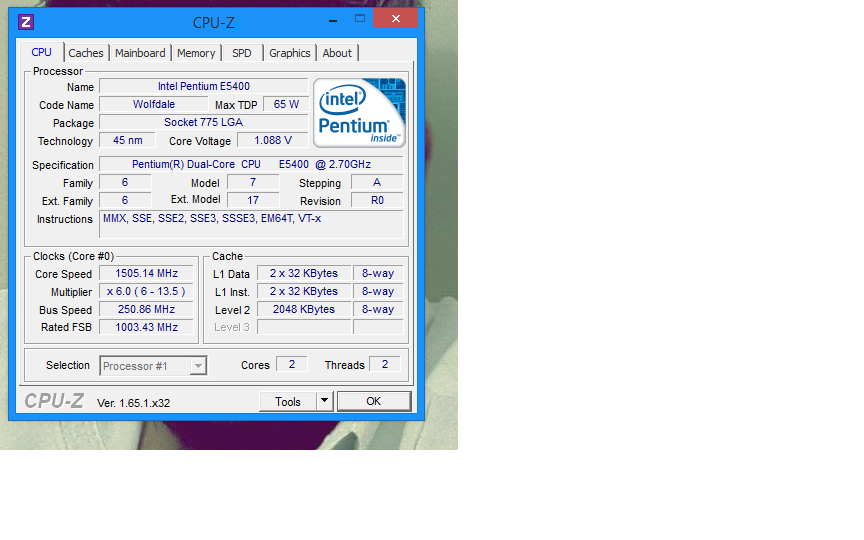This screenshot has width=864, height=540.
Task: Select the CPU tab
Action: (x=41, y=52)
